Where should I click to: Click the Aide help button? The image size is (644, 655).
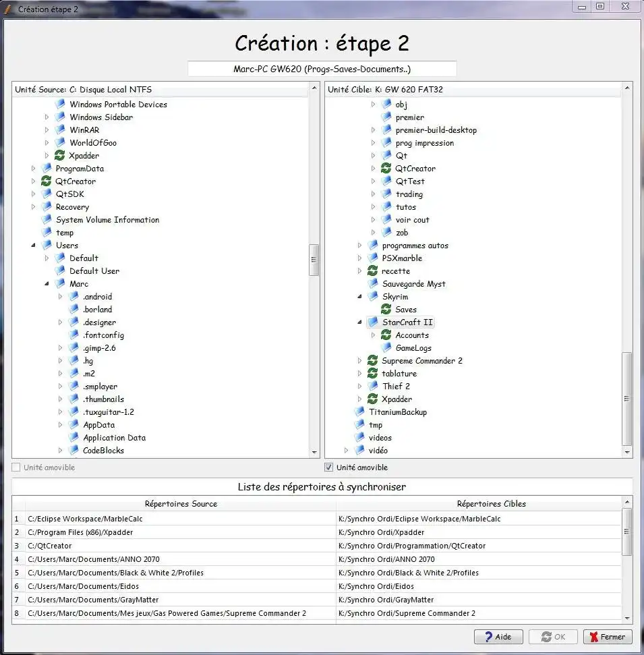coord(498,637)
